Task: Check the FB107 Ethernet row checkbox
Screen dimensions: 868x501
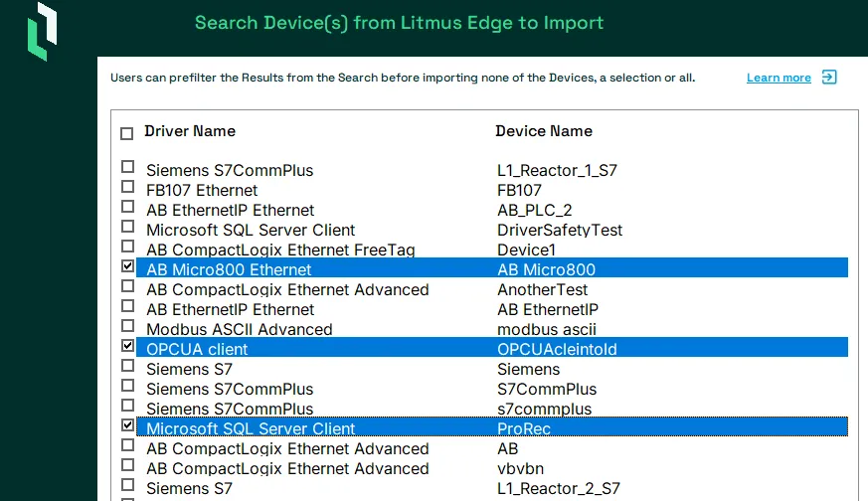Action: pos(128,187)
